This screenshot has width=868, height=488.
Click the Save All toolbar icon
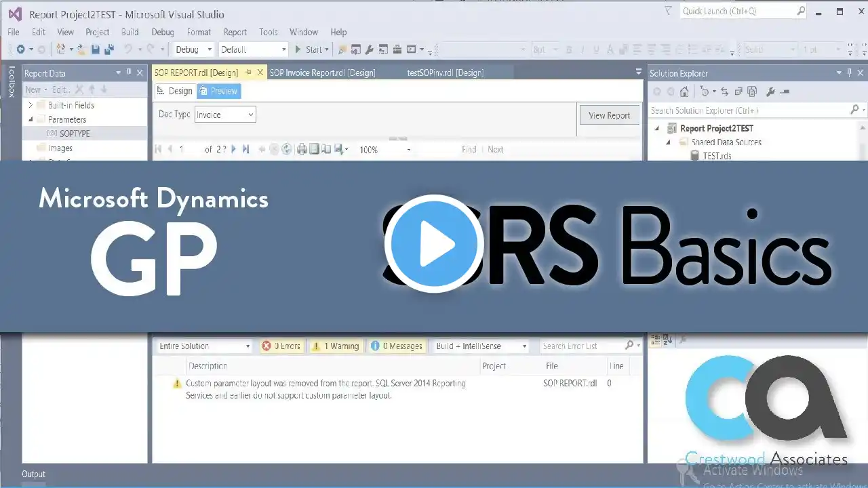tap(108, 49)
